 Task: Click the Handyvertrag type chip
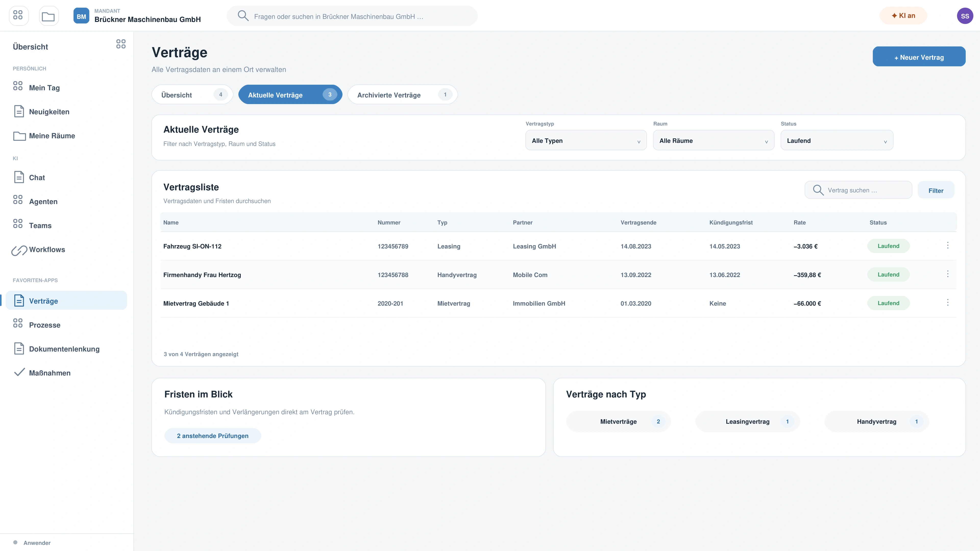click(x=877, y=421)
